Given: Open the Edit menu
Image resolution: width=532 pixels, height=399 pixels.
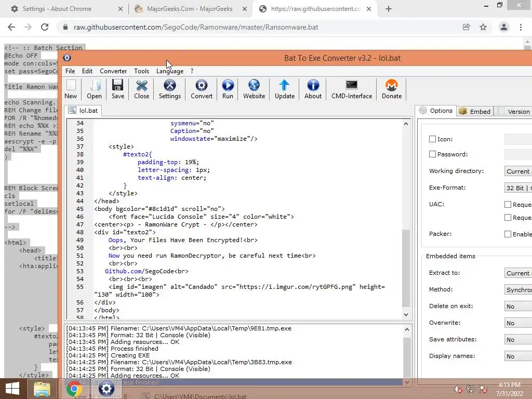Looking at the screenshot, I should point(87,71).
